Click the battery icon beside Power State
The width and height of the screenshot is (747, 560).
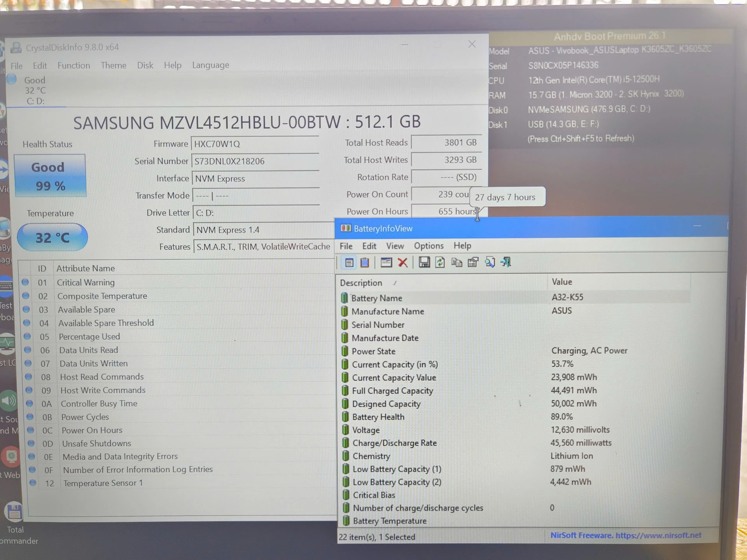coord(344,351)
